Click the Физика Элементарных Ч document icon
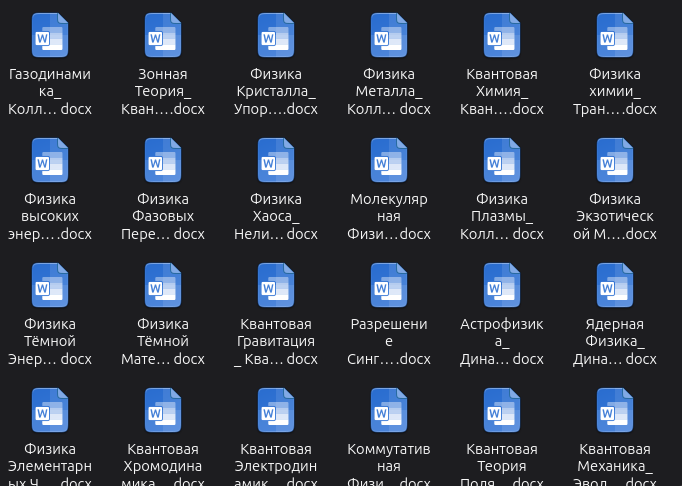Viewport: 682px width, 486px height. click(x=50, y=410)
